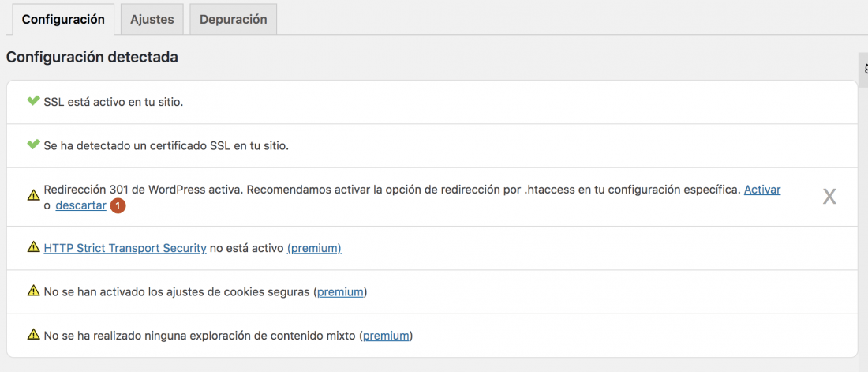Click the warning icon next to HTTP Strict Transport Security

[33, 247]
